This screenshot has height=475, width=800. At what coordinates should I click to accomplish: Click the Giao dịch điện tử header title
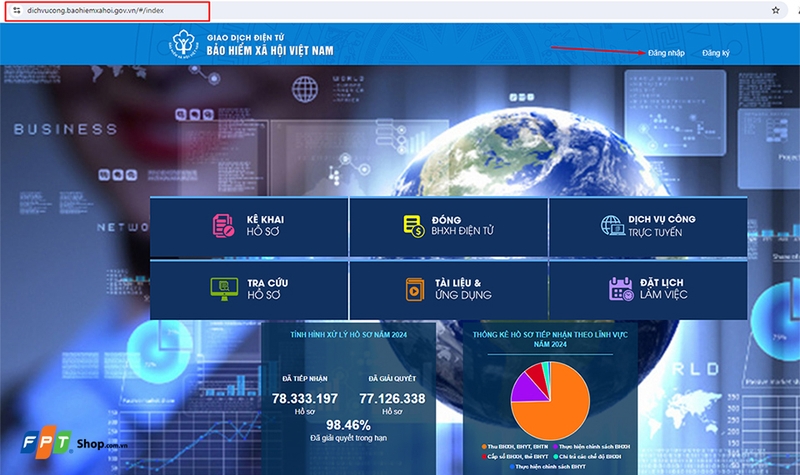point(245,38)
